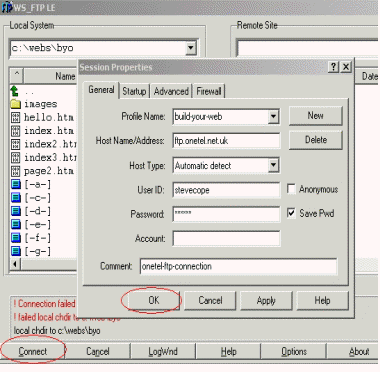Click OK in Session Properties
Viewport: 380px width, 372px height.
click(x=154, y=300)
